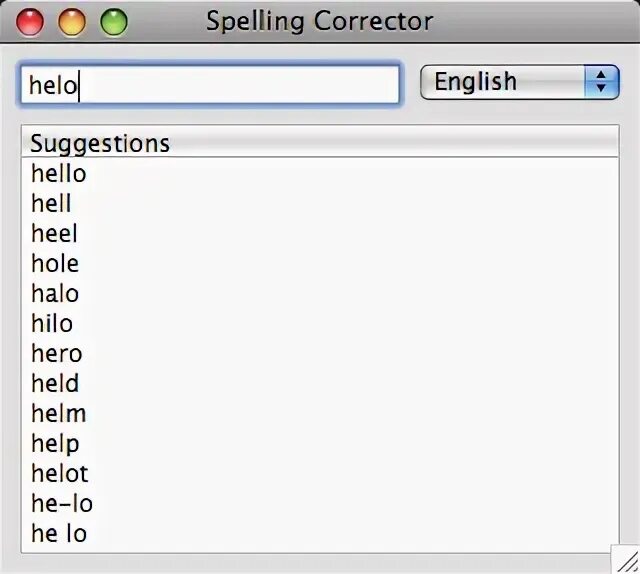640x574 pixels.
Task: Click the yellow minimize window button
Action: click(73, 21)
